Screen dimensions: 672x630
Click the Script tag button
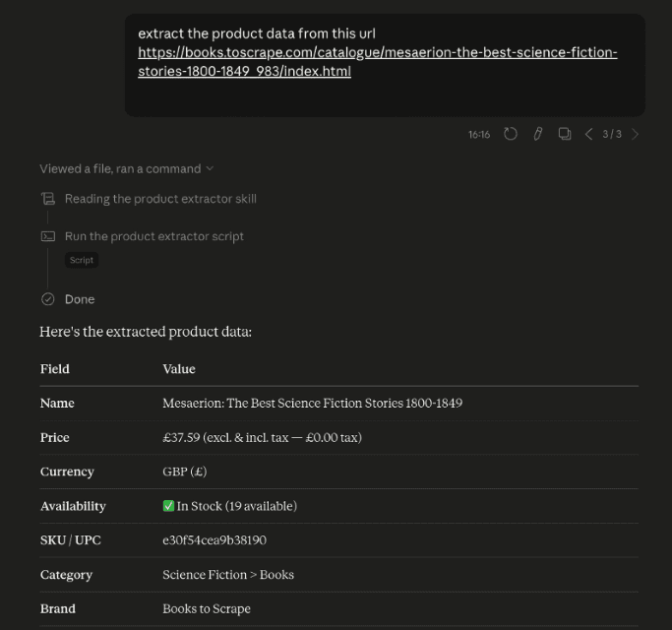point(82,261)
